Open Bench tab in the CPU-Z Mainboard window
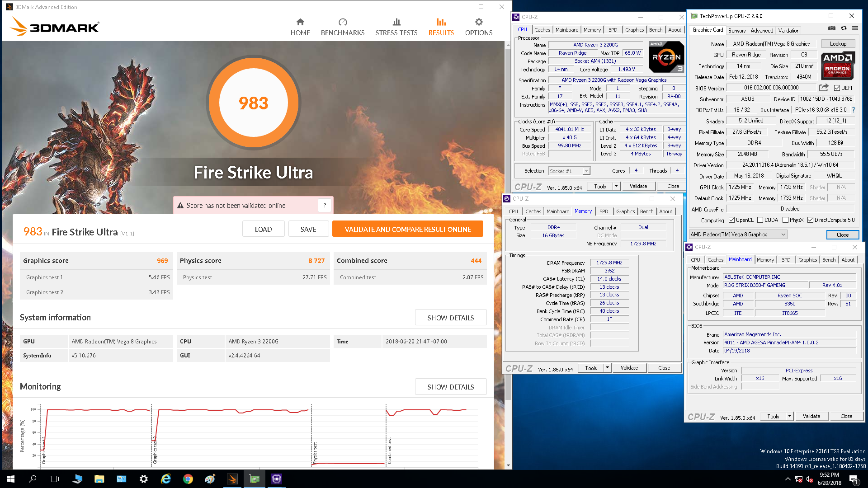The height and width of the screenshot is (488, 868). [829, 260]
